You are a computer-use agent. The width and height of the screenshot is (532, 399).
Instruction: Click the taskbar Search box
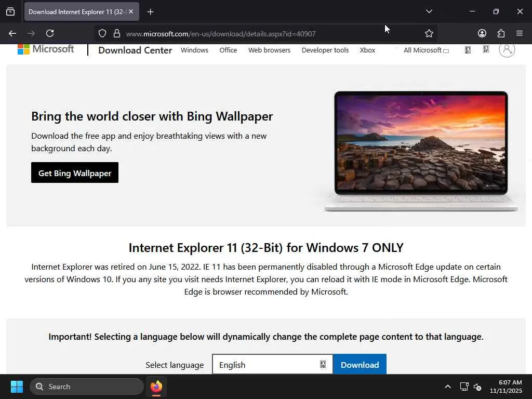[87, 387]
